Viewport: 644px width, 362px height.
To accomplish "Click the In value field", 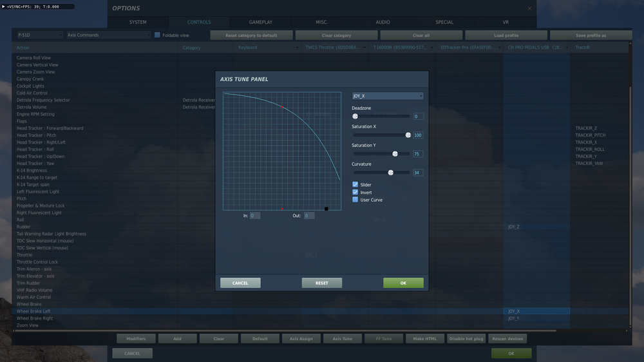I will point(254,215).
